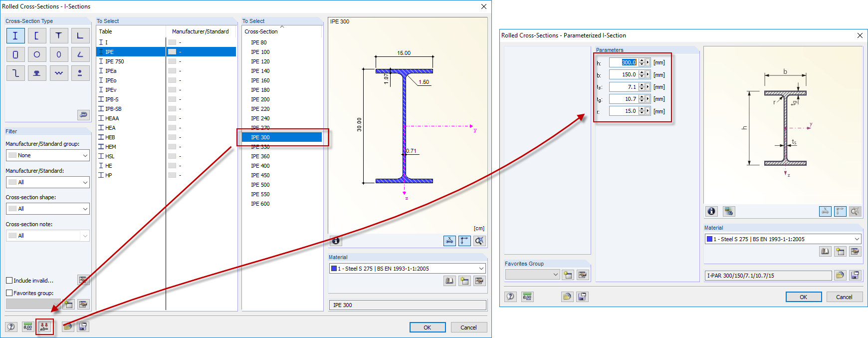This screenshot has width=868, height=338.
Task: Select HEM row in table list
Action: click(x=166, y=147)
